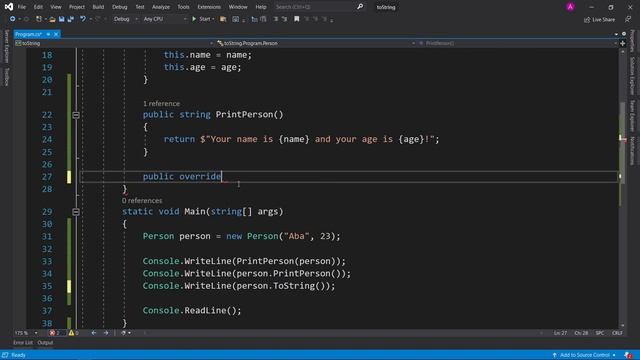Open the account avatar in title bar
Viewport: 640px width, 360px height.
570,7
